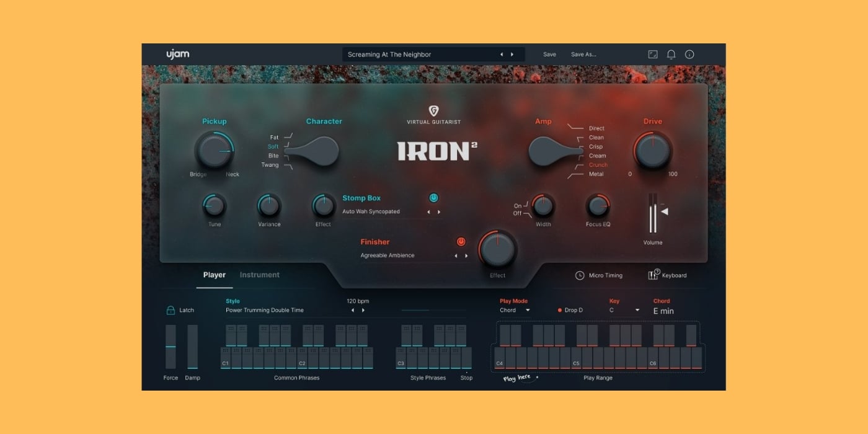Click the Amp selector lever
Viewport: 868px width, 434px height.
click(556, 151)
